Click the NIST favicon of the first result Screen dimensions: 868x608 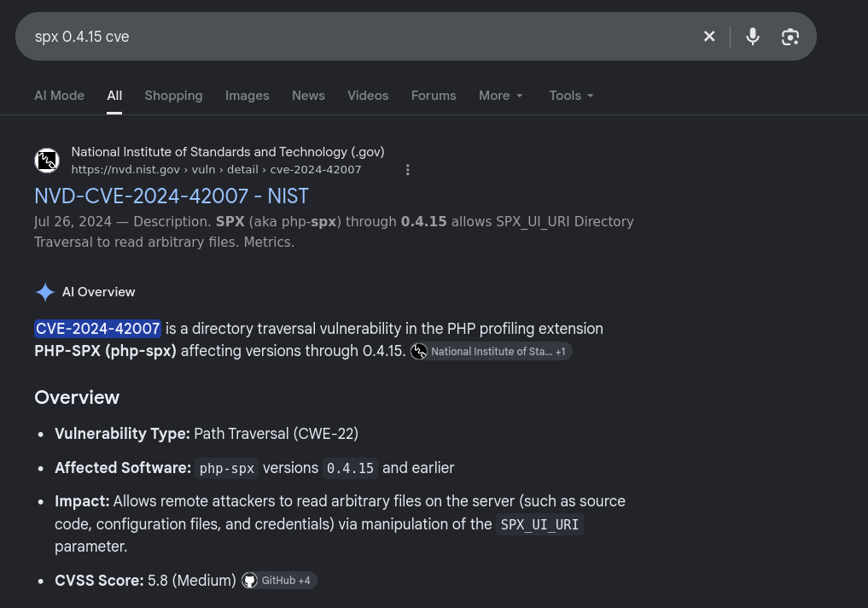click(x=47, y=161)
